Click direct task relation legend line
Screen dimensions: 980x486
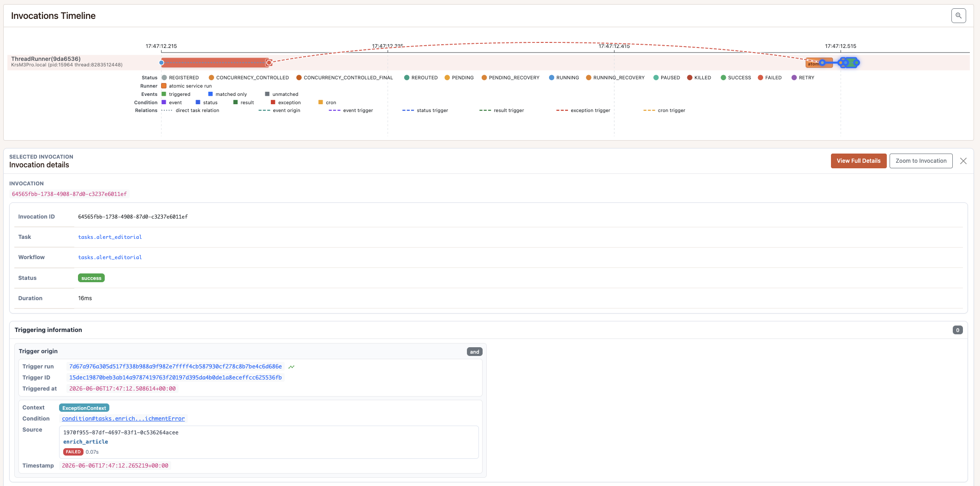pos(167,111)
